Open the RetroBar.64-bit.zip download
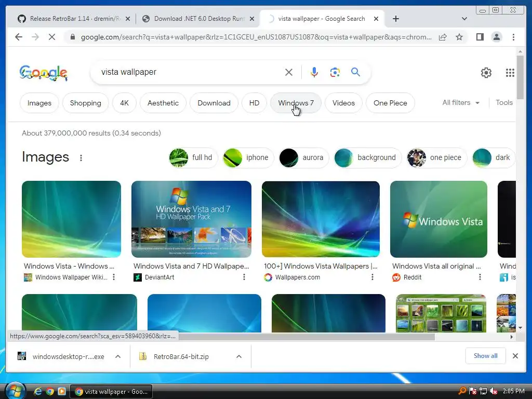This screenshot has width=532, height=399. coord(181,356)
